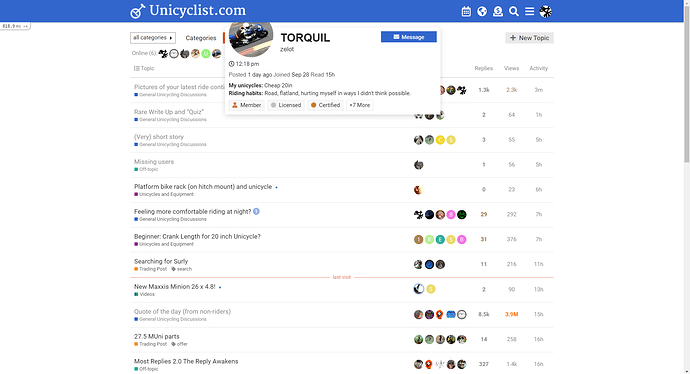
Task: Open topic New Maxxis Minion 26 x 4.8!
Action: point(174,286)
